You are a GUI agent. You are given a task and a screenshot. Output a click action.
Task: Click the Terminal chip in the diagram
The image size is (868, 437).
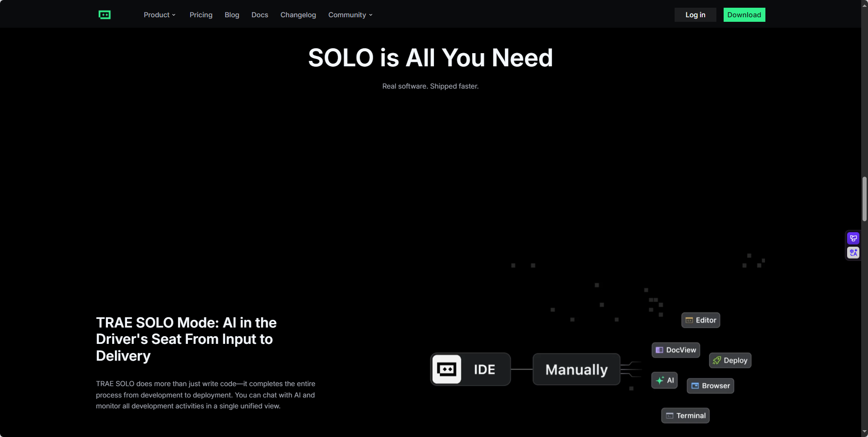(x=685, y=416)
